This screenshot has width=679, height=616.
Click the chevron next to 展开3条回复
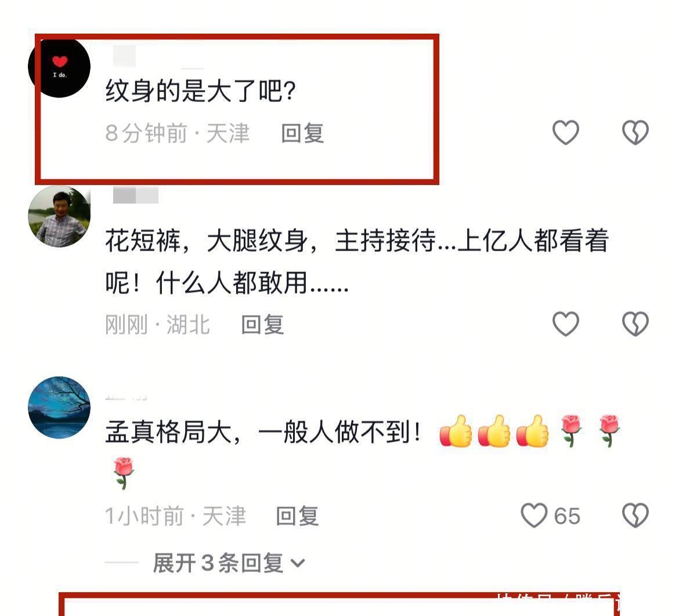298,564
